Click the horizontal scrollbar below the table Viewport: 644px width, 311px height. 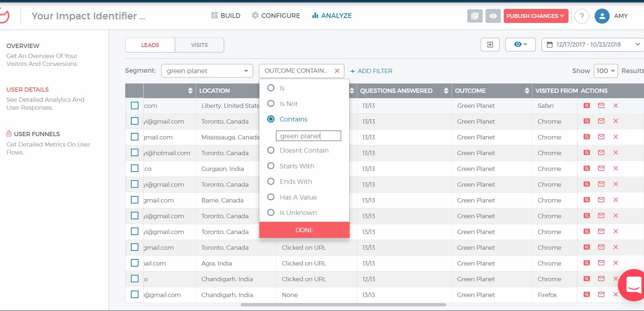(x=343, y=305)
